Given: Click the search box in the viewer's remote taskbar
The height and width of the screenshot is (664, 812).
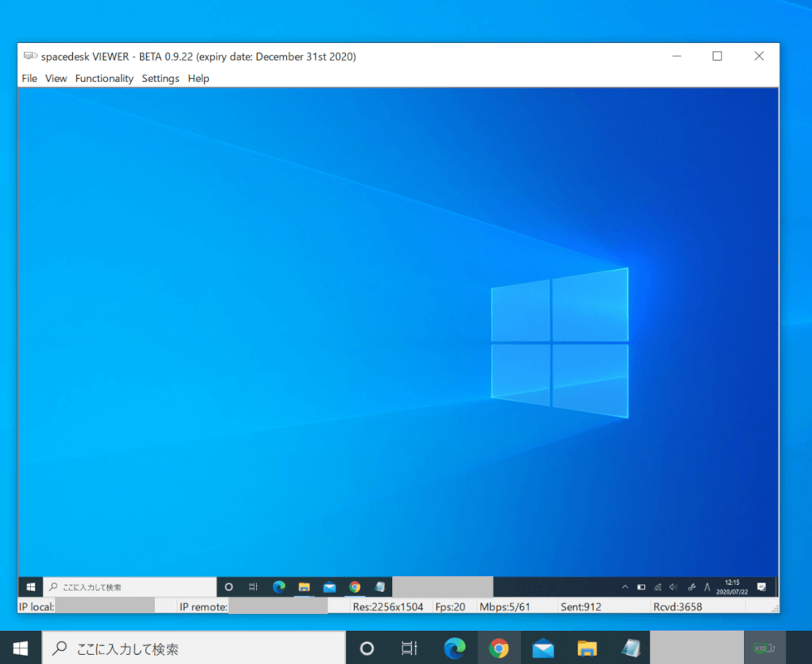Looking at the screenshot, I should [130, 587].
